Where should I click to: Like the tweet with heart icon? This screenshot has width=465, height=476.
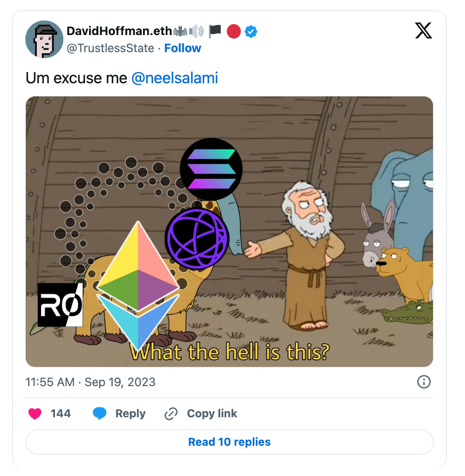tap(35, 413)
